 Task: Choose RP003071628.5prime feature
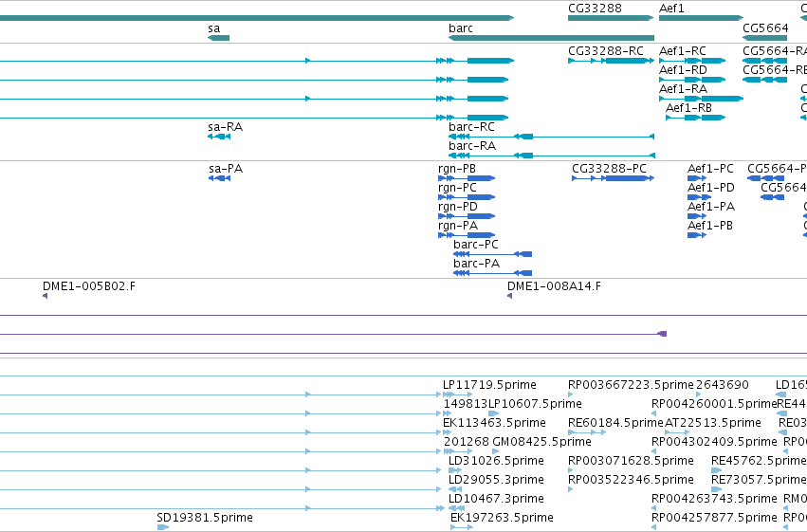pyautogui.click(x=571, y=470)
